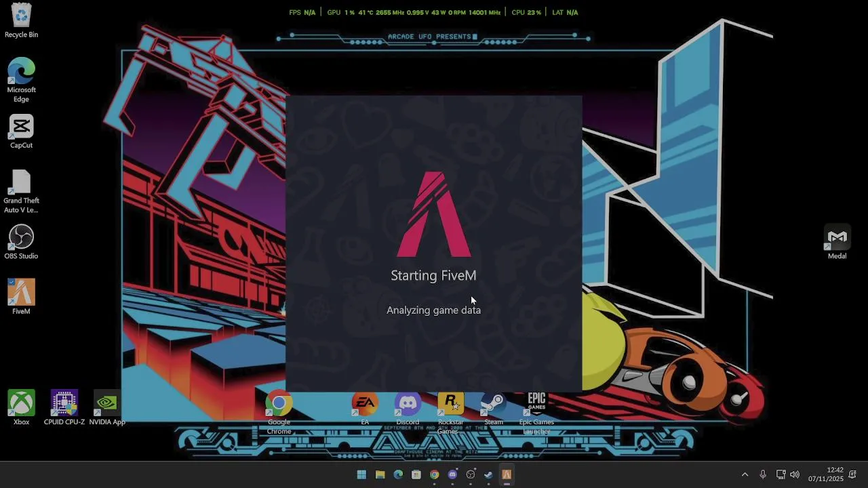Open the volume speaker tray icon
868x488 pixels.
tap(795, 474)
